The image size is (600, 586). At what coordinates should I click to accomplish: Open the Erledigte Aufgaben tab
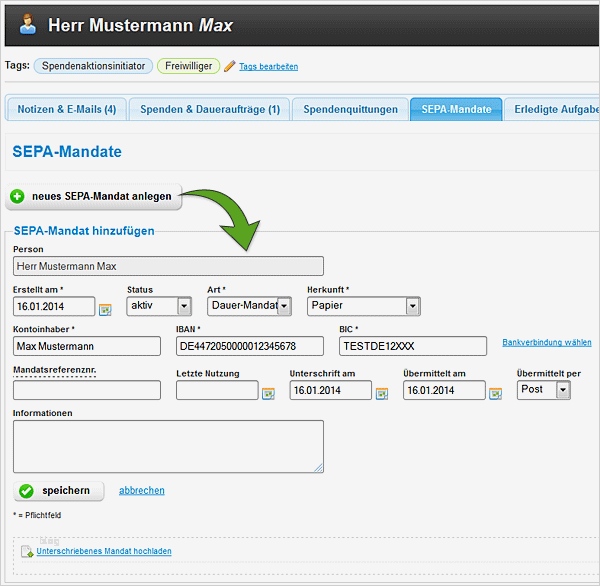click(552, 109)
